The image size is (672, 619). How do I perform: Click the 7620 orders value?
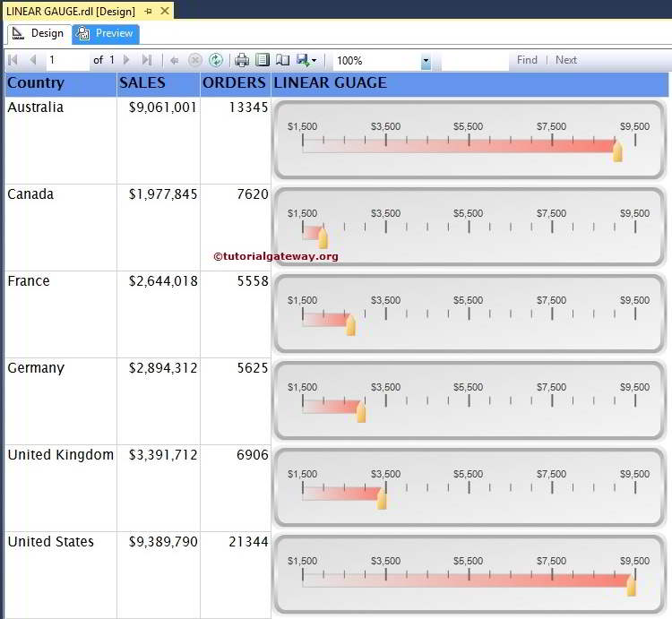(x=253, y=194)
